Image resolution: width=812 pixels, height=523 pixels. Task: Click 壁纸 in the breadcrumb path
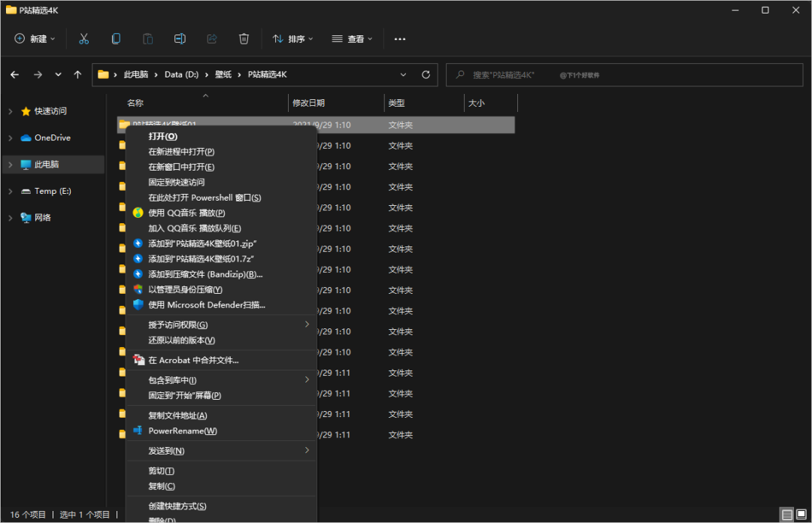pos(221,74)
